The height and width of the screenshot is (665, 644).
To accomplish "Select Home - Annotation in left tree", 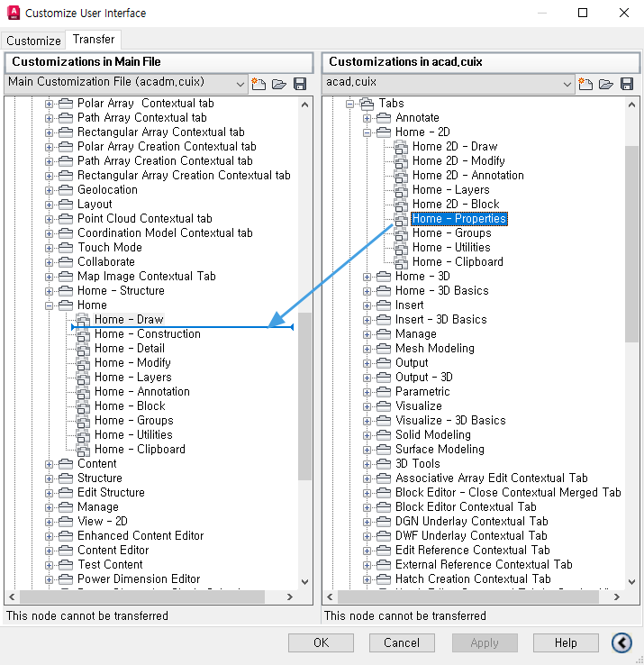I will [x=142, y=391].
